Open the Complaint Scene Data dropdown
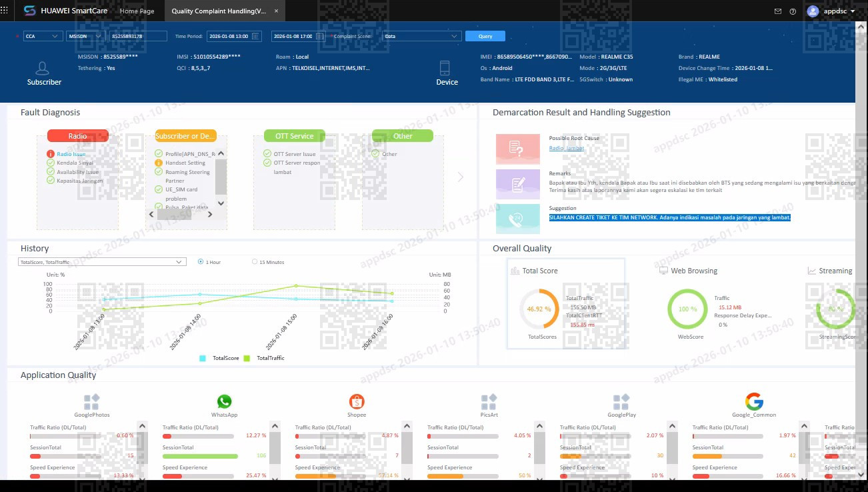 click(423, 36)
